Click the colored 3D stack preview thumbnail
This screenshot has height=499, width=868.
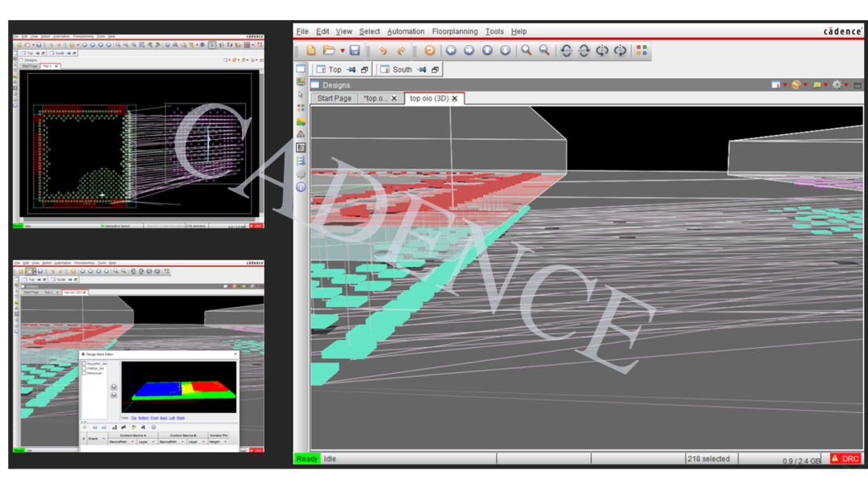pos(178,387)
